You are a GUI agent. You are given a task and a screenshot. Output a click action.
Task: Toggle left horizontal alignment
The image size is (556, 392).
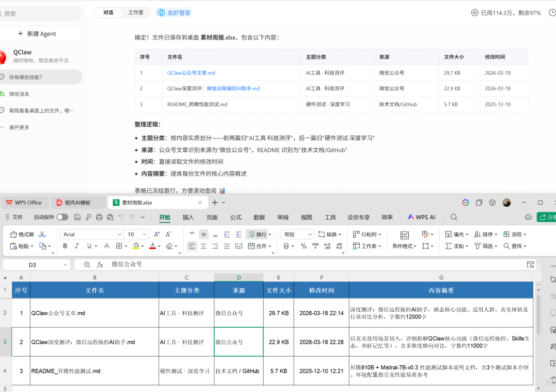192,246
